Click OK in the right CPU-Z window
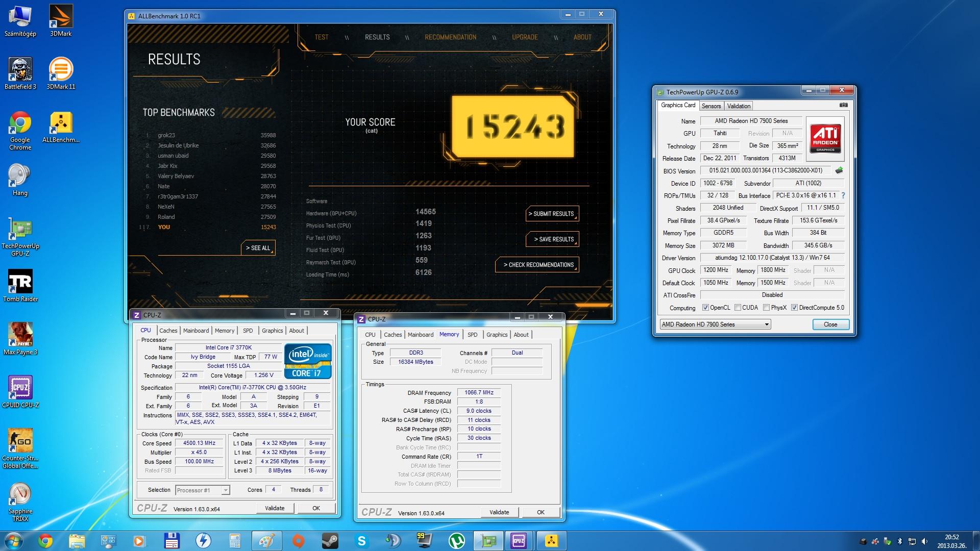This screenshot has height=551, width=980. 541,512
